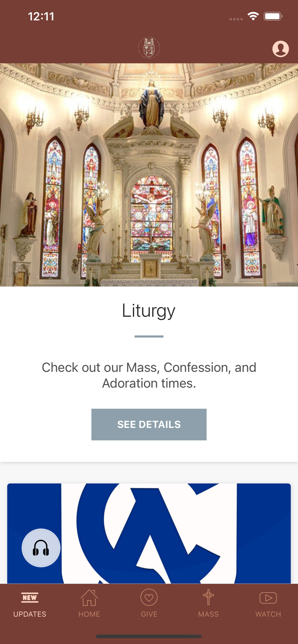Screen dimensions: 298x644
Task: Tap the Liturgy heading
Action: click(x=149, y=311)
